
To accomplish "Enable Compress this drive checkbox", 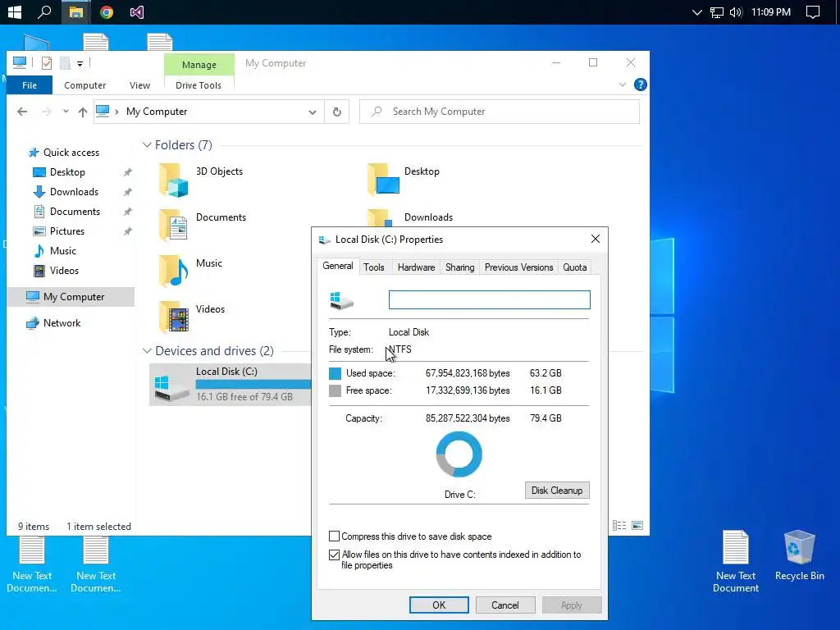I will pos(335,536).
